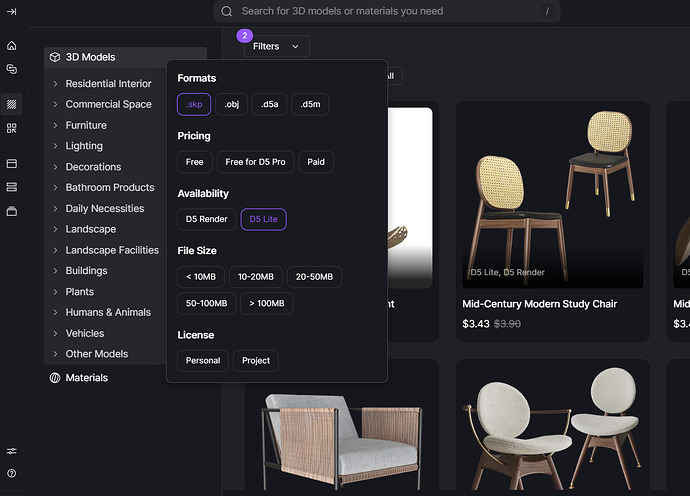Viewport: 690px width, 496px height.
Task: Toggle the .skp format filter
Action: tap(194, 104)
